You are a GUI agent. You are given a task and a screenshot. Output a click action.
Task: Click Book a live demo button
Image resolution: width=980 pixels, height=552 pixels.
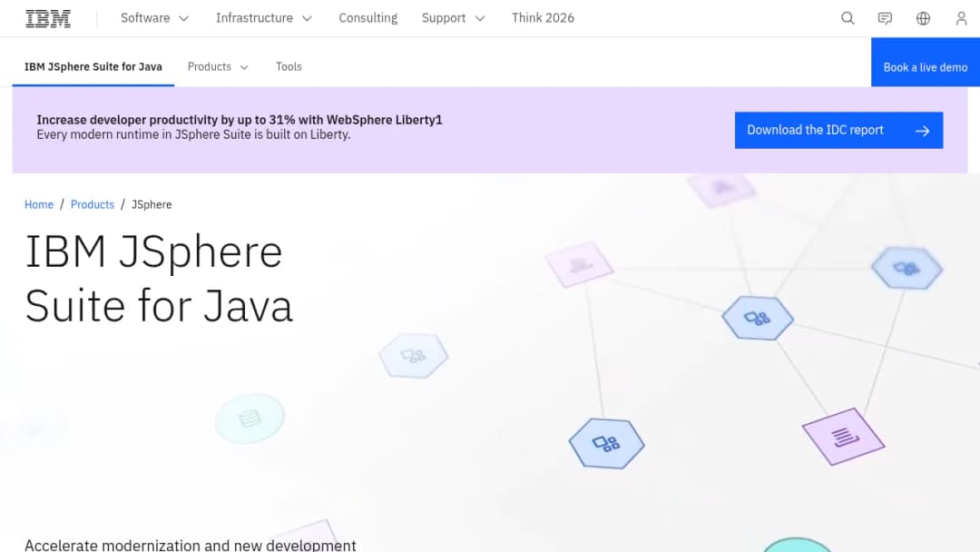pyautogui.click(x=925, y=62)
